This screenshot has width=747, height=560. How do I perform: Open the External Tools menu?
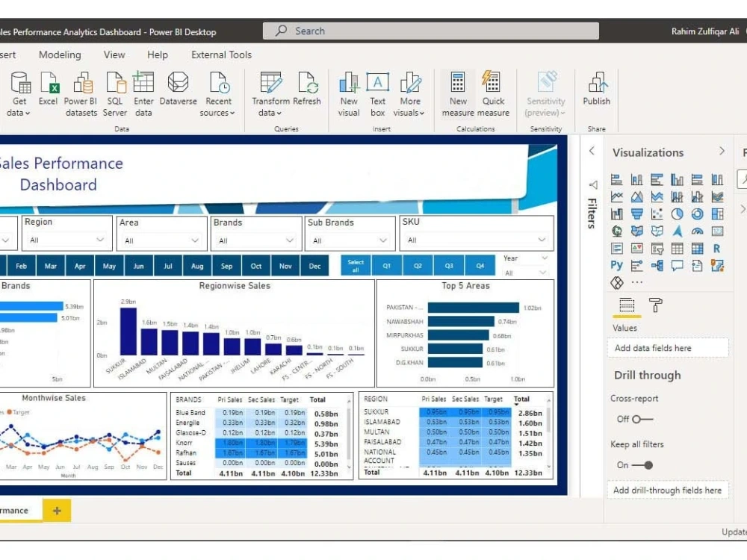point(220,55)
